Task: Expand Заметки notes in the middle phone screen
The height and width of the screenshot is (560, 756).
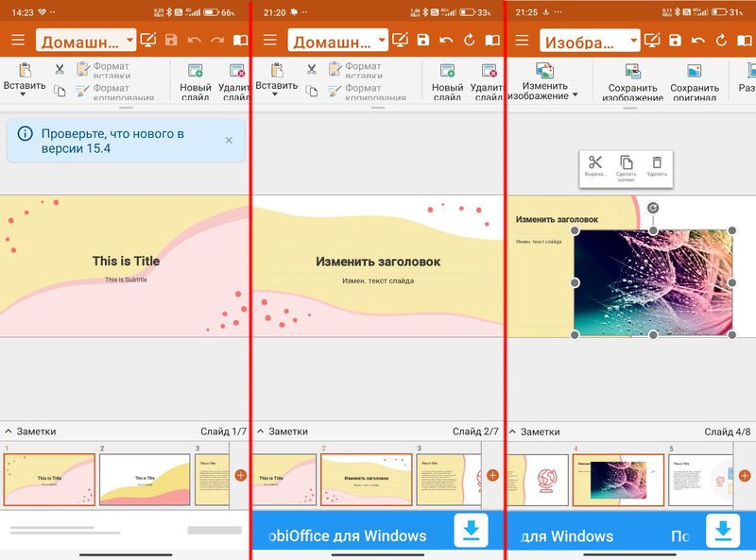Action: tap(283, 432)
